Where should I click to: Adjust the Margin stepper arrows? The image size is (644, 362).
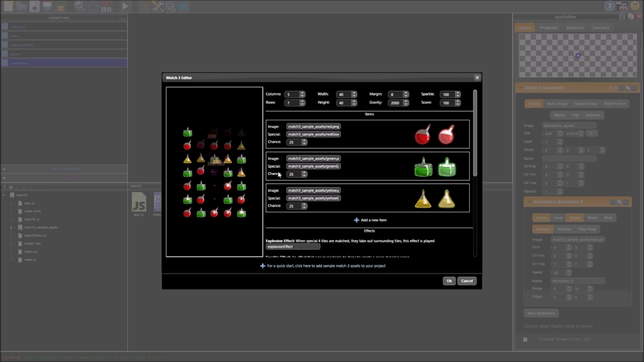coord(406,94)
